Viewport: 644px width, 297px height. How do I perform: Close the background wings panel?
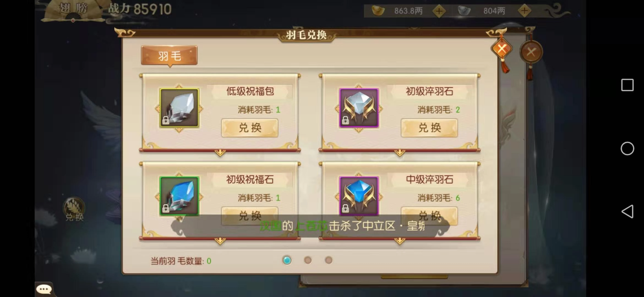[531, 52]
